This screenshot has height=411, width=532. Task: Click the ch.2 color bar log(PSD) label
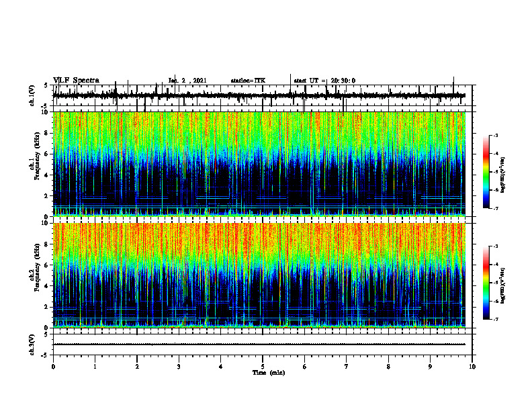[502, 285]
